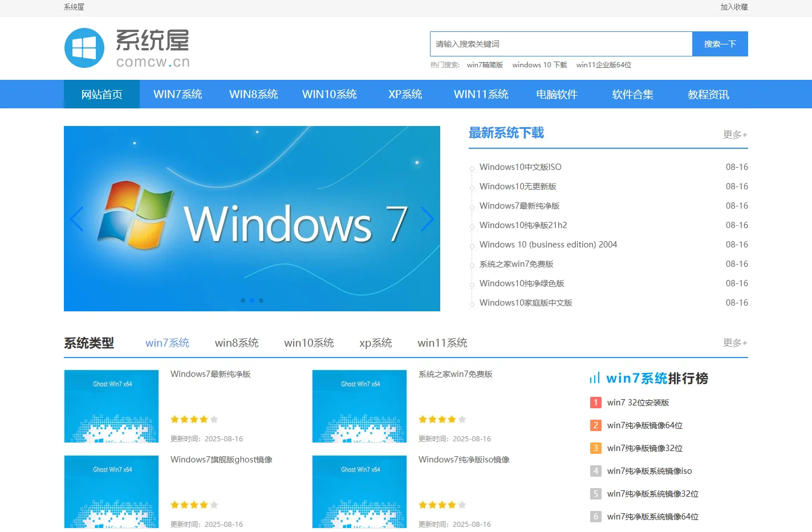This screenshot has width=812, height=532.
Task: Click the Ghost Win7 thumbnail for Windows7旗舰版ghost镜像
Action: click(111, 492)
